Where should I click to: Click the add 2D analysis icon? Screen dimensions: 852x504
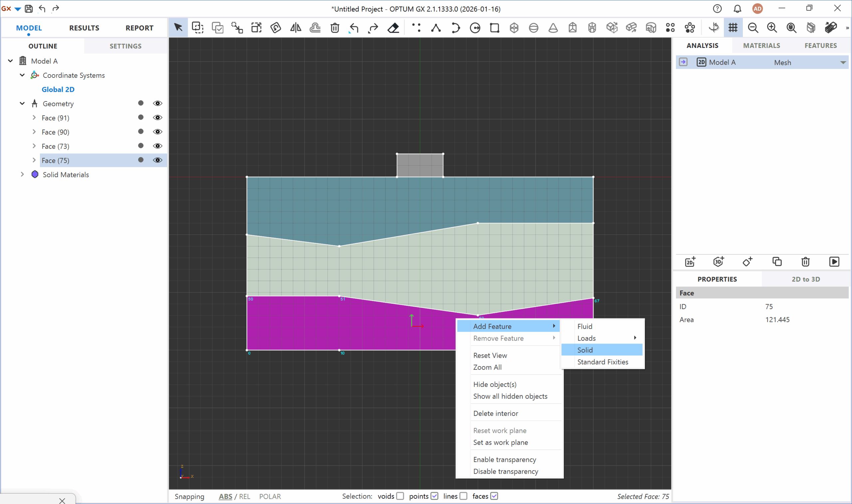[x=690, y=261]
